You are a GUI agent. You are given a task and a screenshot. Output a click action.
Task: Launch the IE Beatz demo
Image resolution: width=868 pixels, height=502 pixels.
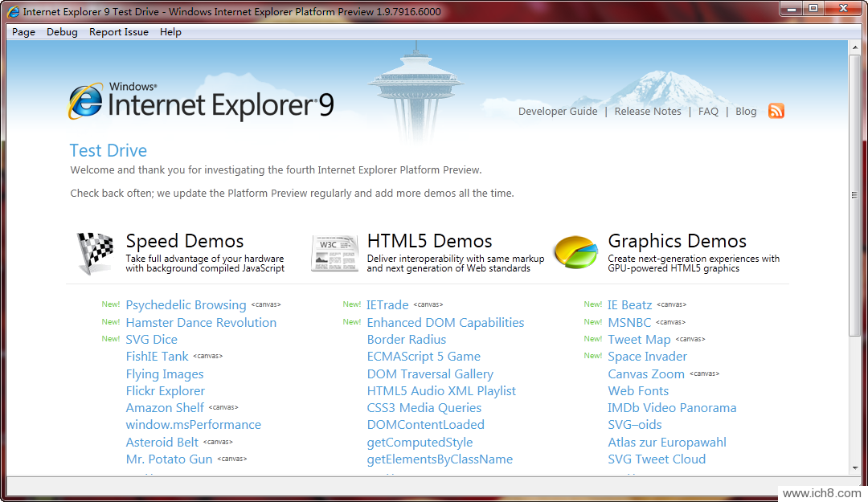pyautogui.click(x=630, y=305)
